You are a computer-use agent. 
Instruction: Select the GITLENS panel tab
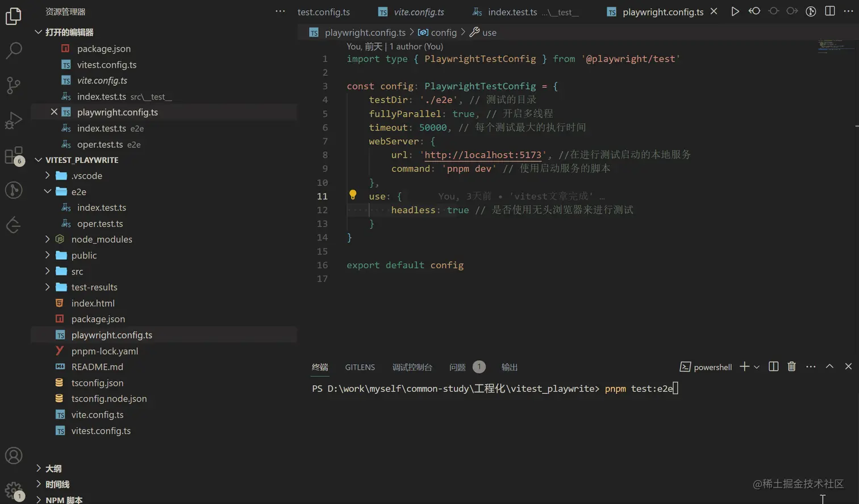(x=360, y=367)
